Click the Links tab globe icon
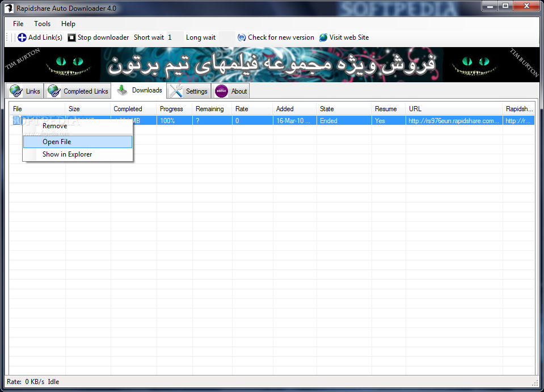The width and height of the screenshot is (544, 392). click(x=16, y=91)
